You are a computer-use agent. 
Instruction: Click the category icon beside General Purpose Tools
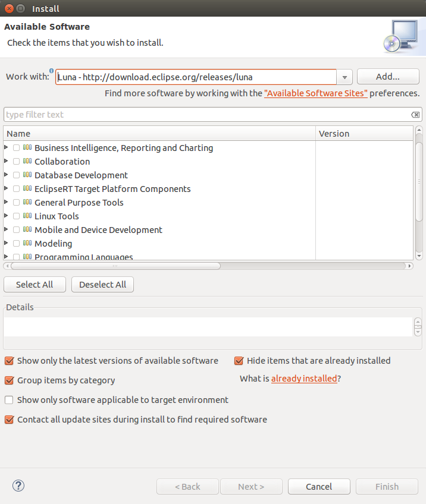tap(27, 202)
